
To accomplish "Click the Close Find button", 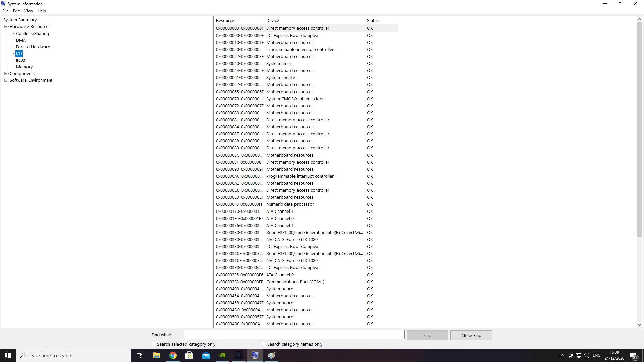I will pyautogui.click(x=471, y=335).
